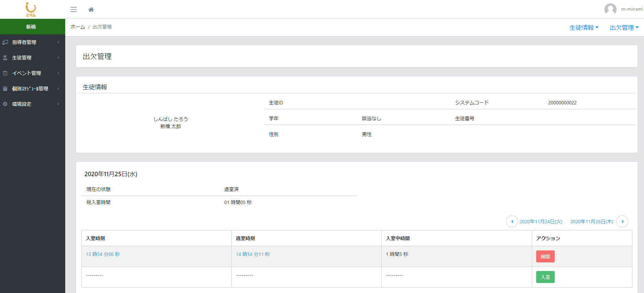Click the イベント管理 calendar icon

tap(5, 73)
